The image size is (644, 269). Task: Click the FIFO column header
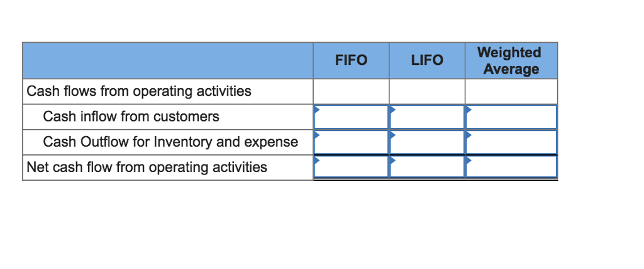(351, 60)
